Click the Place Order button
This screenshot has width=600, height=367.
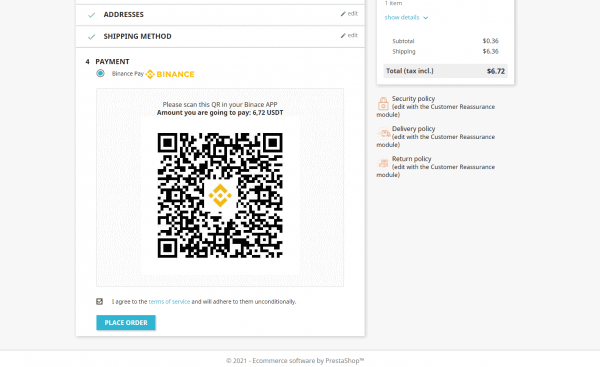coord(126,323)
